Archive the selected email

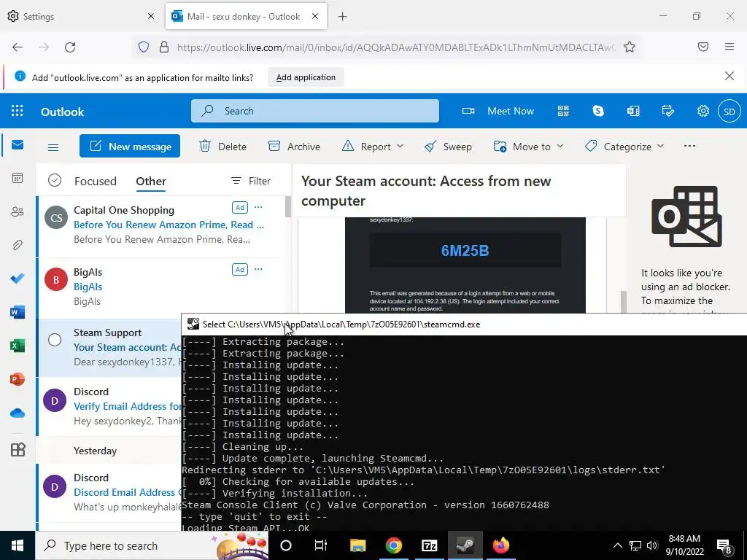click(x=295, y=146)
